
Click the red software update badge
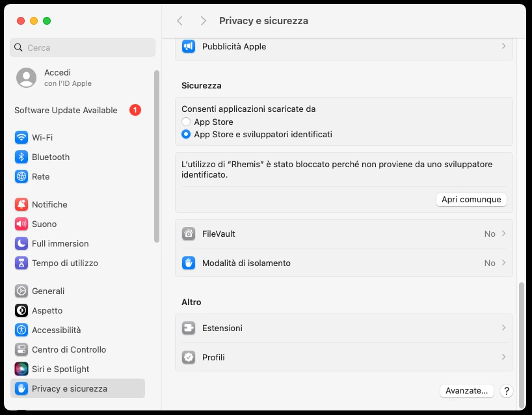(135, 110)
